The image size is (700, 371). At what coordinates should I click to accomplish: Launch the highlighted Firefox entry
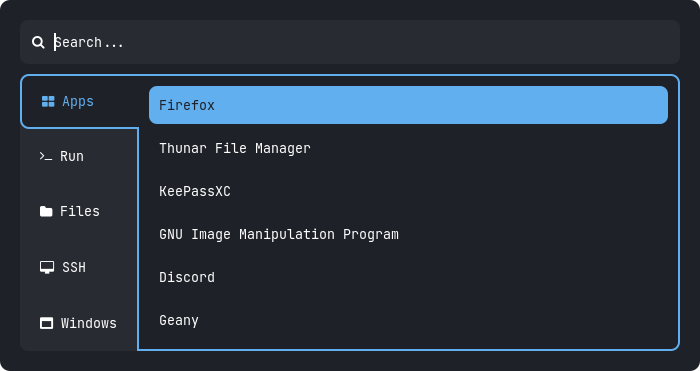pos(408,105)
